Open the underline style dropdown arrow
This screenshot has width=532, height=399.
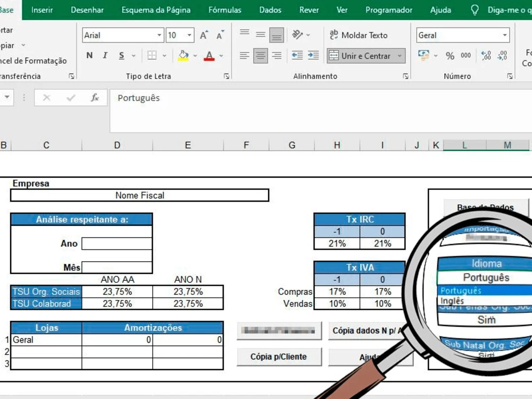coord(134,55)
